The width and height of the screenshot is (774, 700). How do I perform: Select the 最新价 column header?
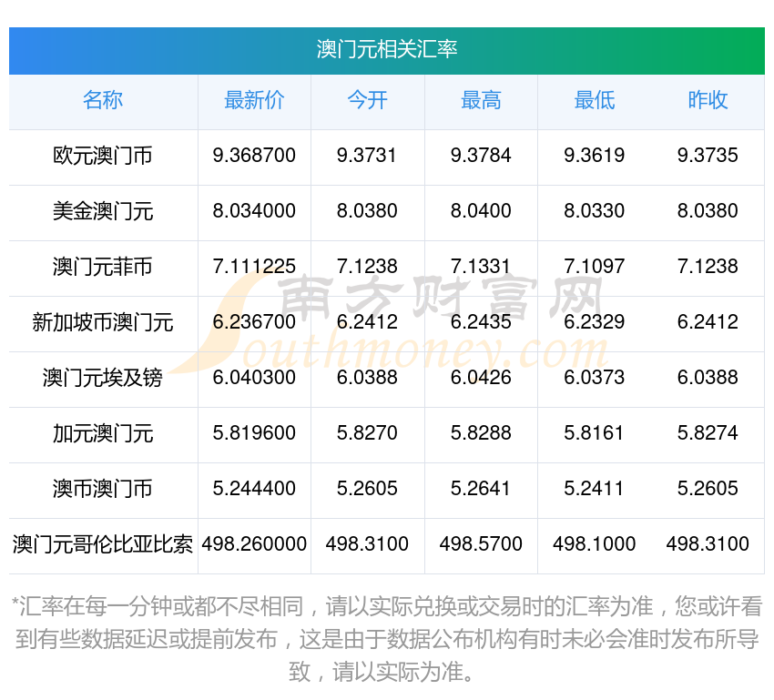tap(254, 100)
